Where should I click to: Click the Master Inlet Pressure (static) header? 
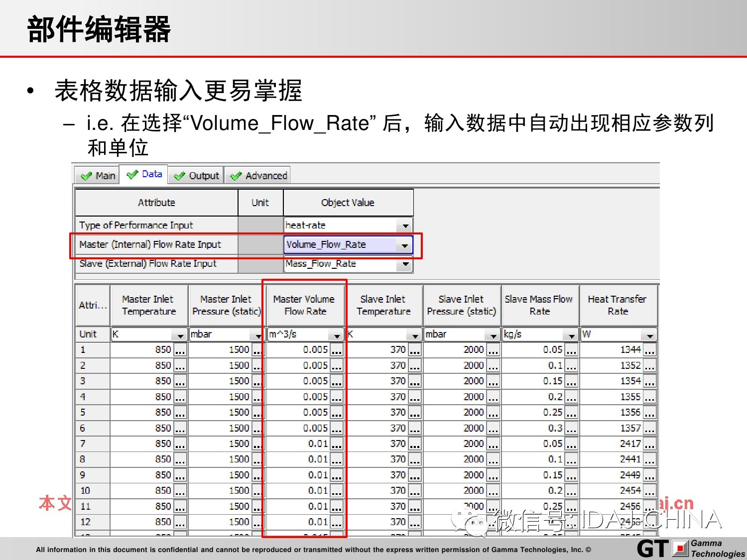tap(227, 305)
